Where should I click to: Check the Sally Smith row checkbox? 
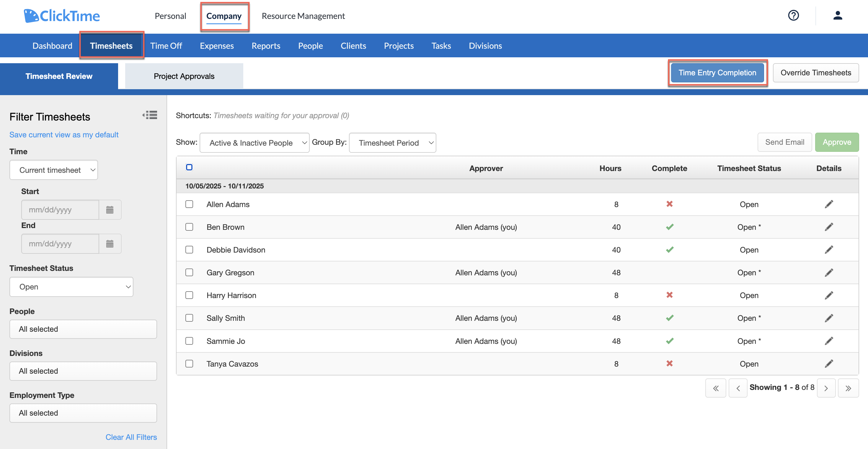189,318
